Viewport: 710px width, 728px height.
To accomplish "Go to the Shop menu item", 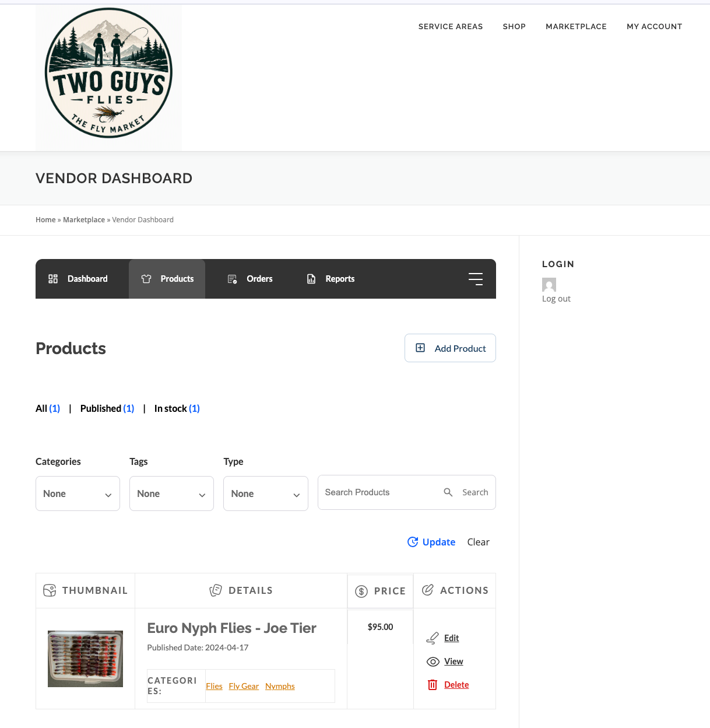I will coord(514,26).
